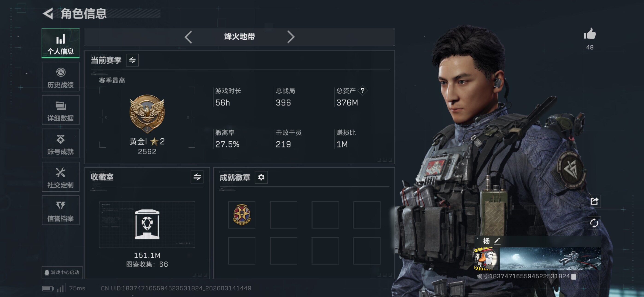Go back using the 角色信息 arrow
The image size is (644, 297).
48,13
